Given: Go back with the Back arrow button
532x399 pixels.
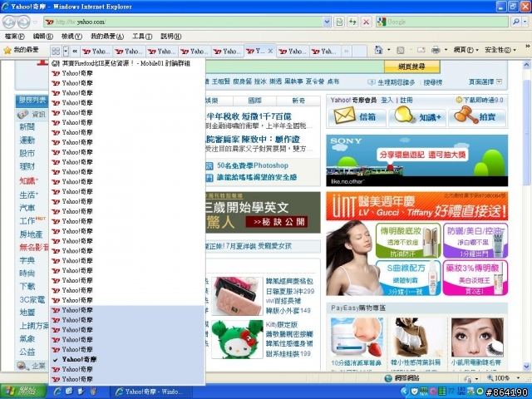Looking at the screenshot, I should 9,22.
